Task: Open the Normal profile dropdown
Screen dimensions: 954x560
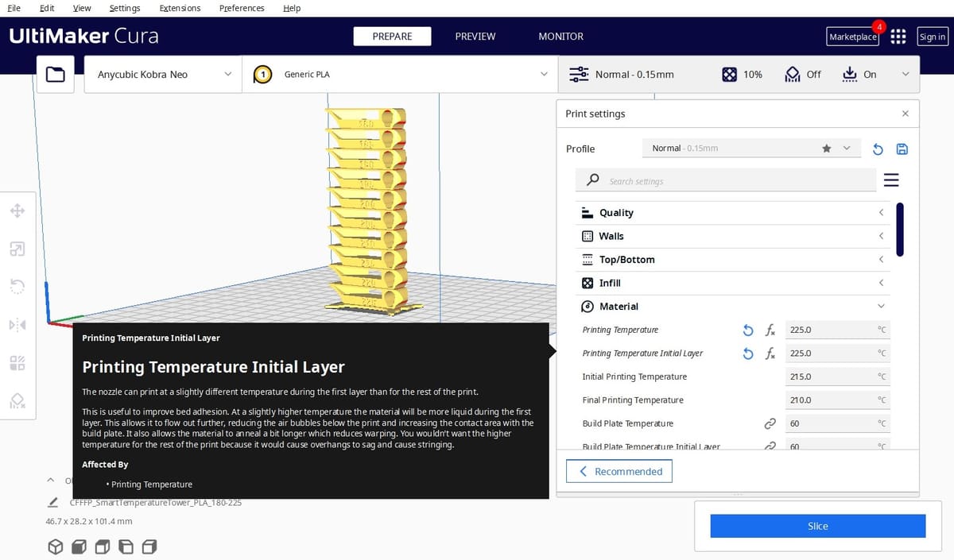Action: (x=750, y=149)
